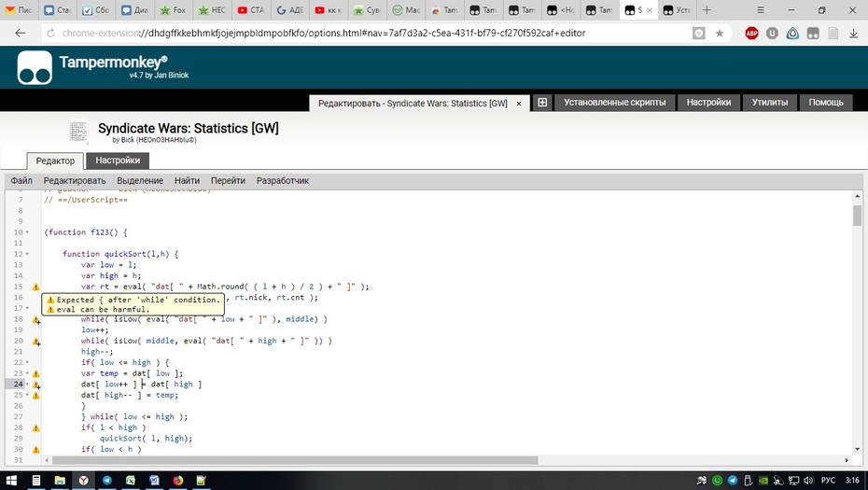Click warning icon on line 25
868x490 pixels.
pos(36,396)
